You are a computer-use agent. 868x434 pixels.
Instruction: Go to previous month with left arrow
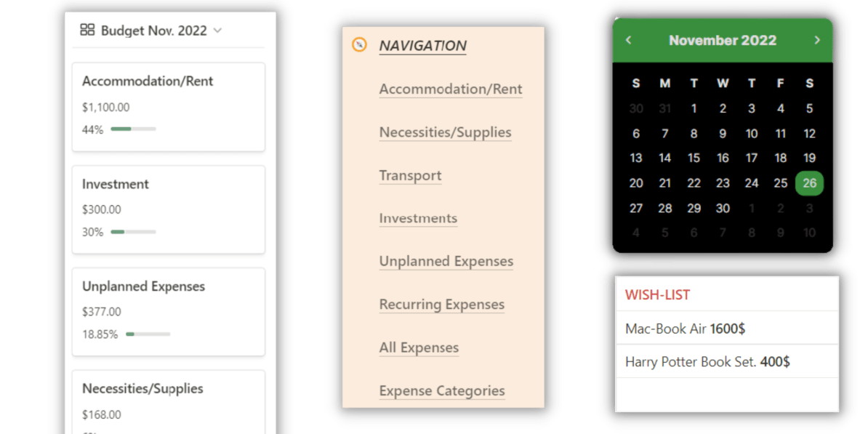(x=628, y=40)
